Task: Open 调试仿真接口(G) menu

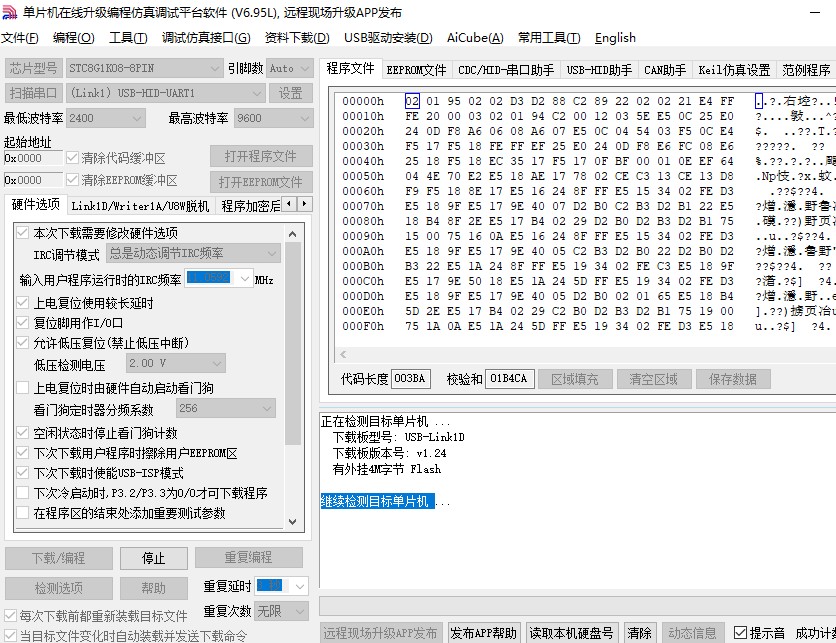Action: (x=206, y=38)
